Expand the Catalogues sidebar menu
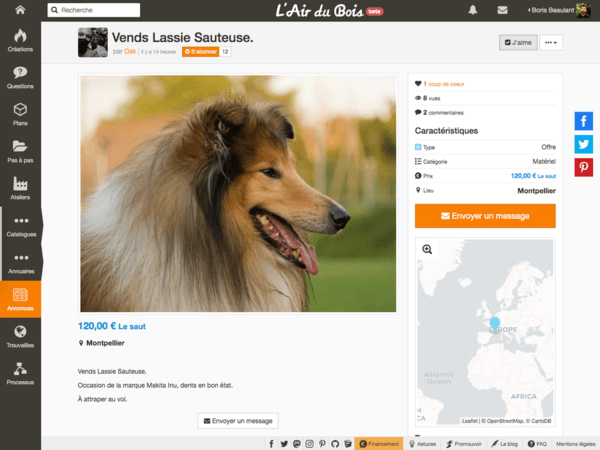600x450 pixels. pyautogui.click(x=20, y=225)
